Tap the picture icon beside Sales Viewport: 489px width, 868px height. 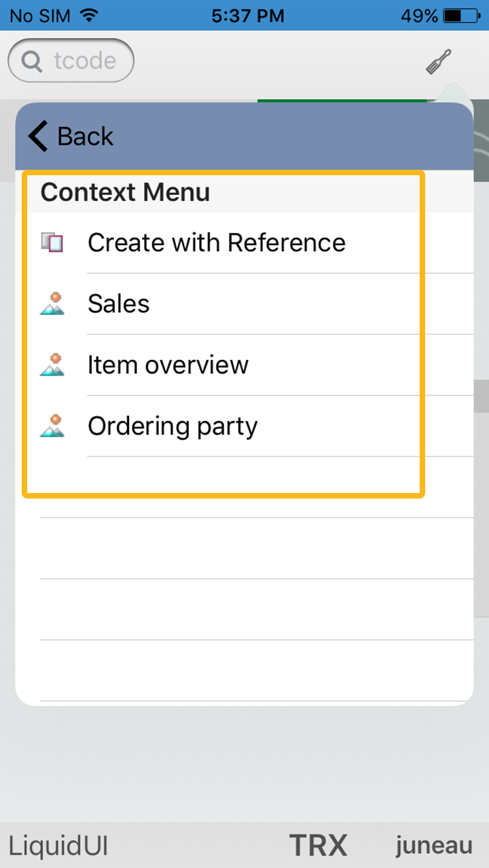52,304
